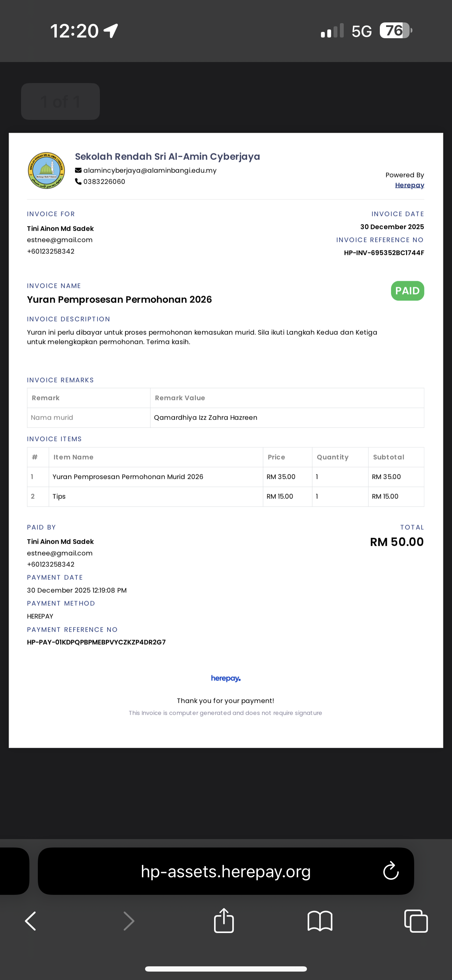Open the share sheet icon
This screenshot has height=980, width=452.
pyautogui.click(x=224, y=920)
